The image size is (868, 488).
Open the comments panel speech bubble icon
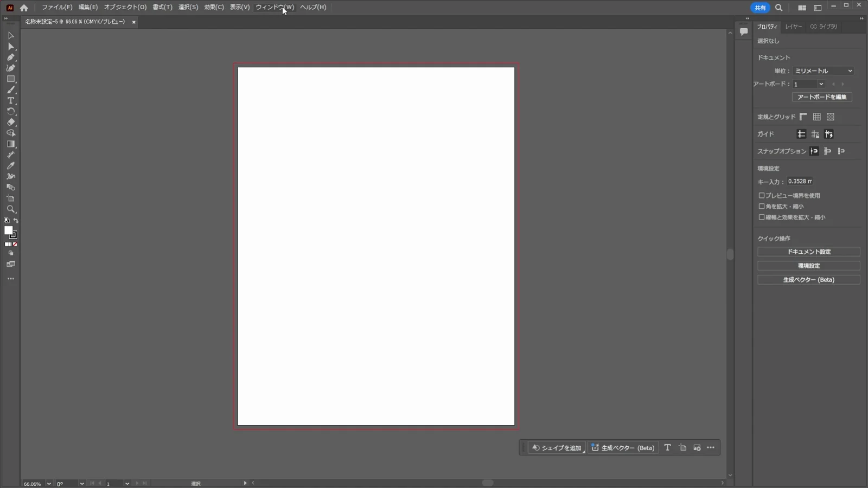[x=744, y=31]
